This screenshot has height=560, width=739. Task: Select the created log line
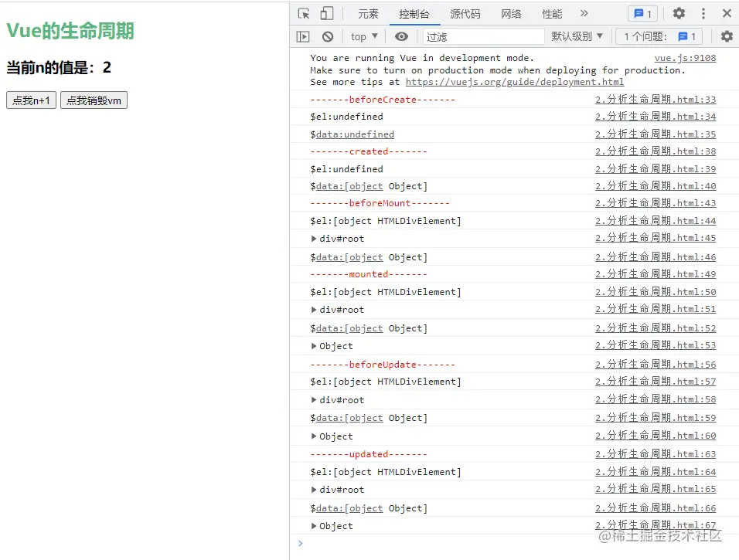click(x=369, y=151)
